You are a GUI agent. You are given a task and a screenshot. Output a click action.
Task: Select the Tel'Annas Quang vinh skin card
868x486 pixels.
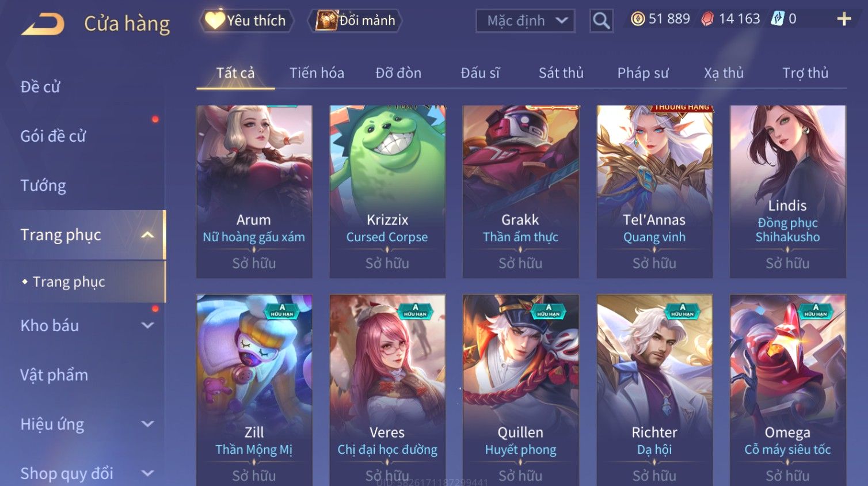click(x=654, y=192)
